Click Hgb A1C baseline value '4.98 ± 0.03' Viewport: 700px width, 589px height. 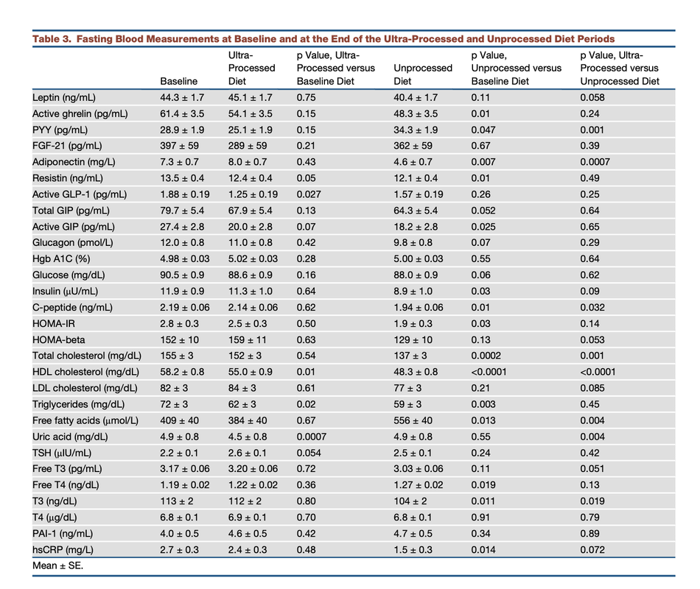pyautogui.click(x=185, y=259)
